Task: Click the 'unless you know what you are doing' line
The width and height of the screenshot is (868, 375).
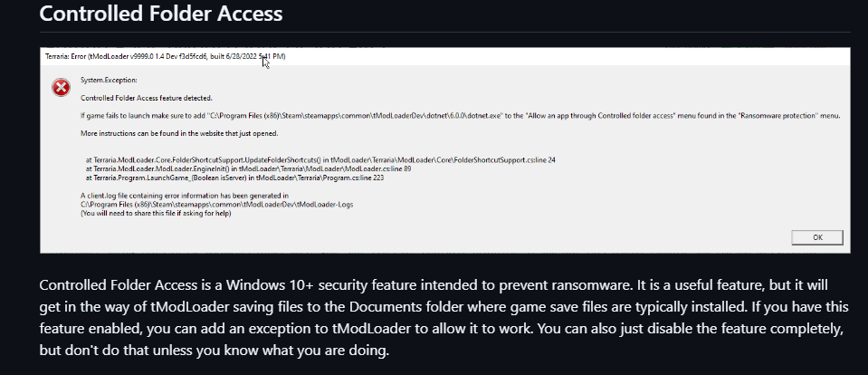Action: tap(215, 348)
